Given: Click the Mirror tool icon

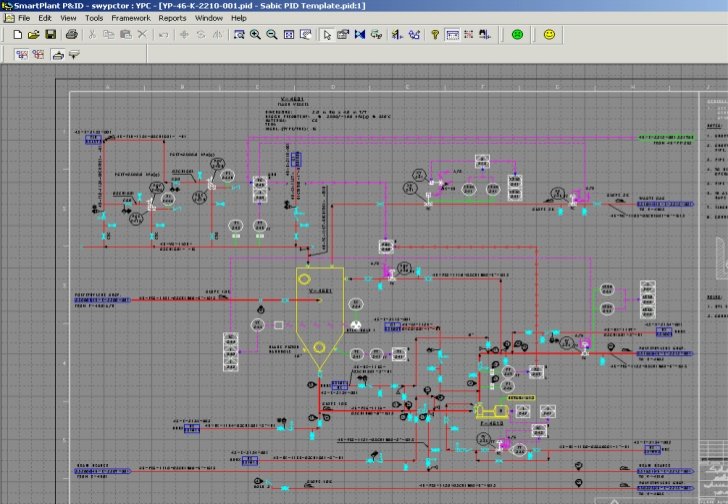Looking at the screenshot, I should coord(217,34).
